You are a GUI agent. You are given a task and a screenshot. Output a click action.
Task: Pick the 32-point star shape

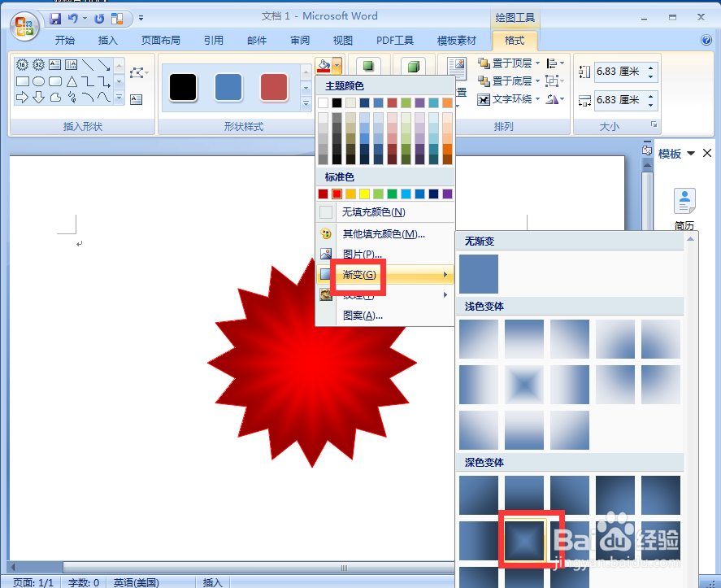[39, 65]
